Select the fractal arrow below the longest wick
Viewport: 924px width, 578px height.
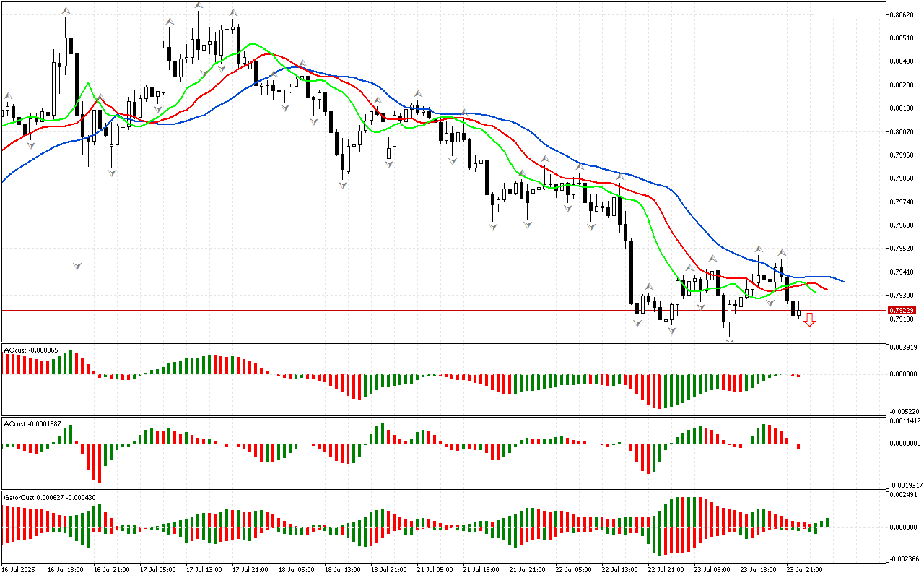pos(77,266)
